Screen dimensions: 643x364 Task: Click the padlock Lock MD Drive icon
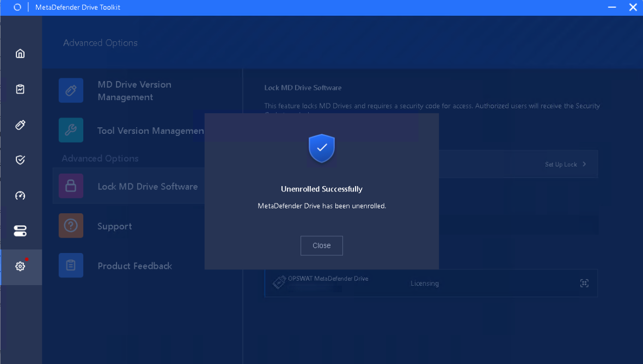[x=71, y=186]
